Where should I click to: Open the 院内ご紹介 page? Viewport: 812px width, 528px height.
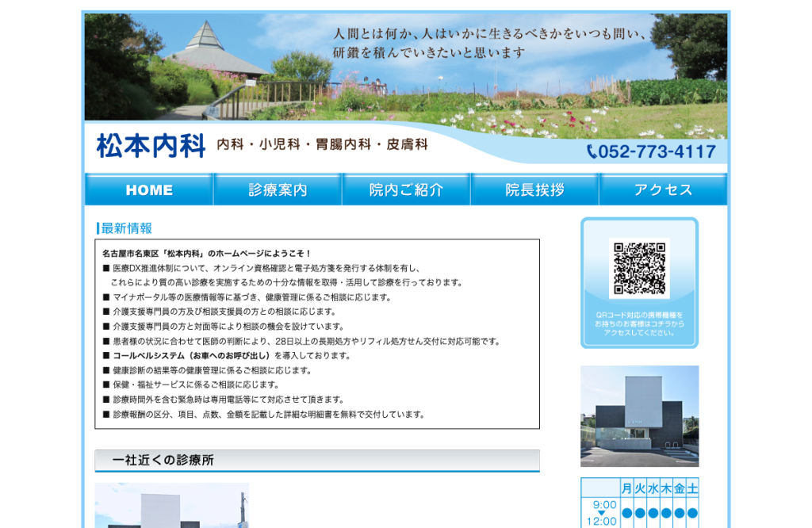click(406, 189)
